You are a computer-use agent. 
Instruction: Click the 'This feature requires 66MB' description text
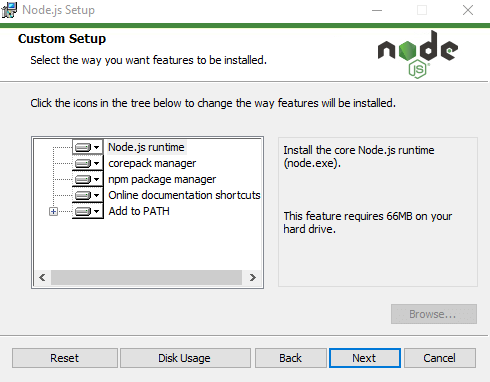click(x=368, y=222)
